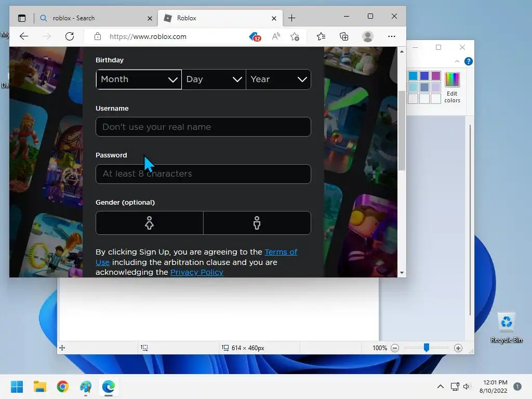Screen dimensions: 532x399
Task: Close the Roblox tab
Action: tap(274, 18)
